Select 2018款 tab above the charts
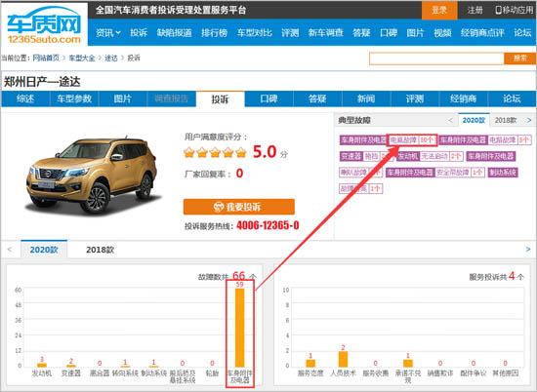Image resolution: width=537 pixels, height=392 pixels. coord(100,250)
